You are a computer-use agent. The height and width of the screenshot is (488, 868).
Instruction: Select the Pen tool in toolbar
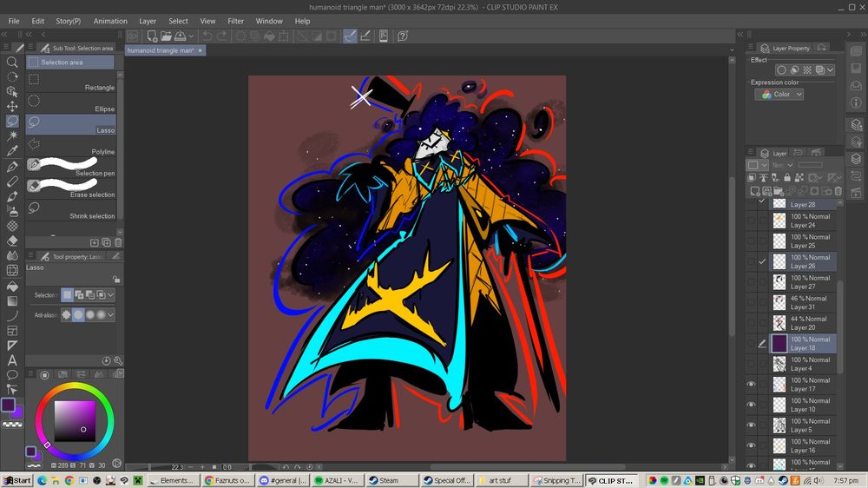click(x=11, y=167)
